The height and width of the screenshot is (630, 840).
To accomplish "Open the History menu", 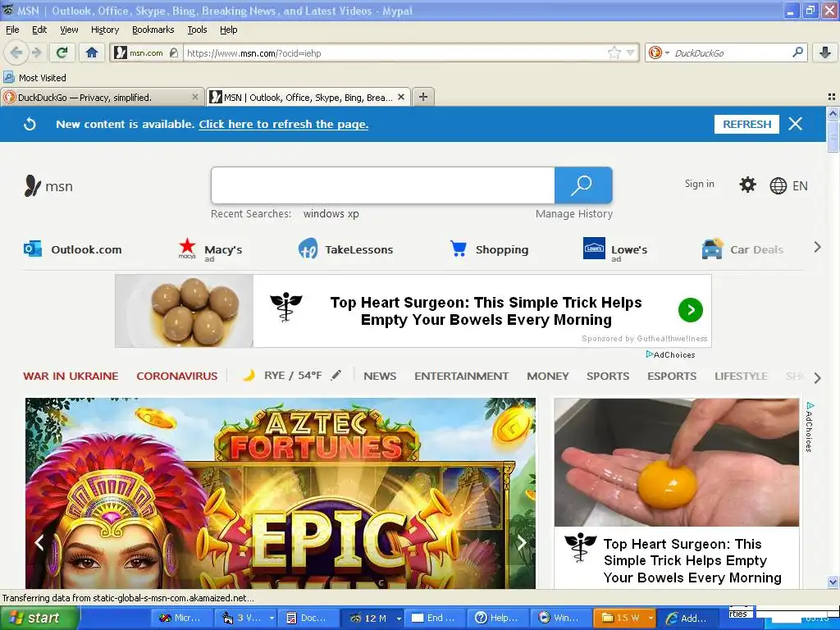I will tap(105, 30).
